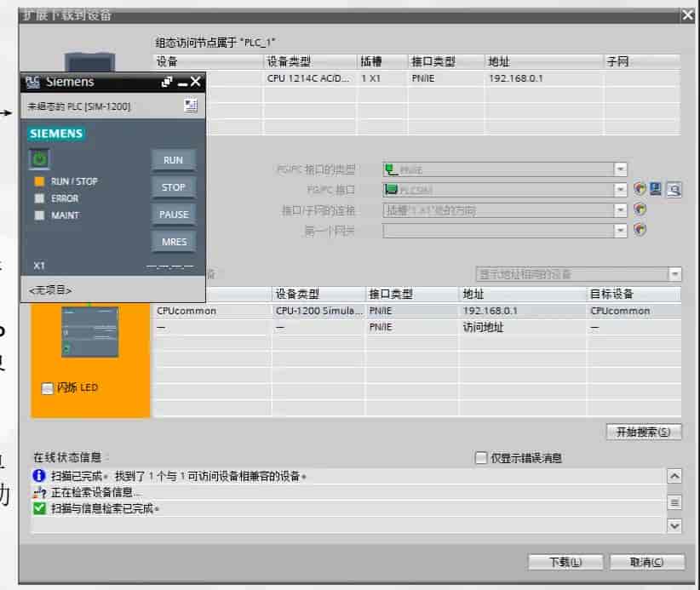Open the show devices filter dropdown
Viewport: 700px width, 590px height.
click(674, 273)
